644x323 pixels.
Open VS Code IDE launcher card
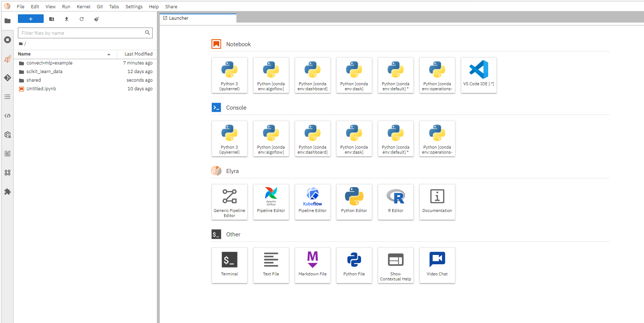pos(479,75)
